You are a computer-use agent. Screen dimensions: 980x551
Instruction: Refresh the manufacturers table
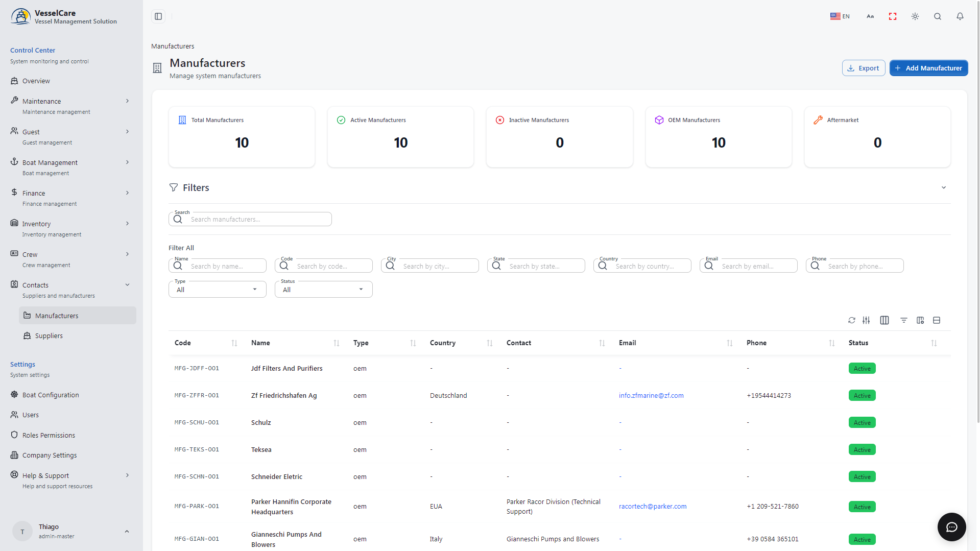(852, 320)
